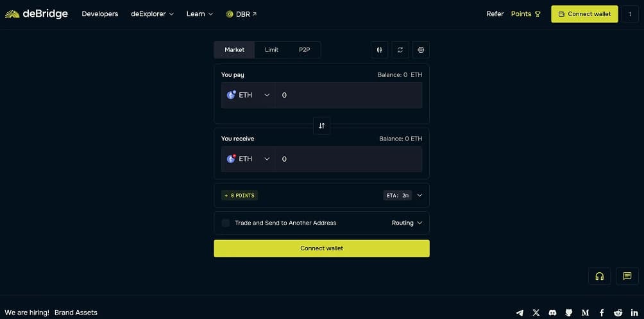Swap pay and receive tokens arrows
Viewport: 644px width, 319px height.
[321, 126]
